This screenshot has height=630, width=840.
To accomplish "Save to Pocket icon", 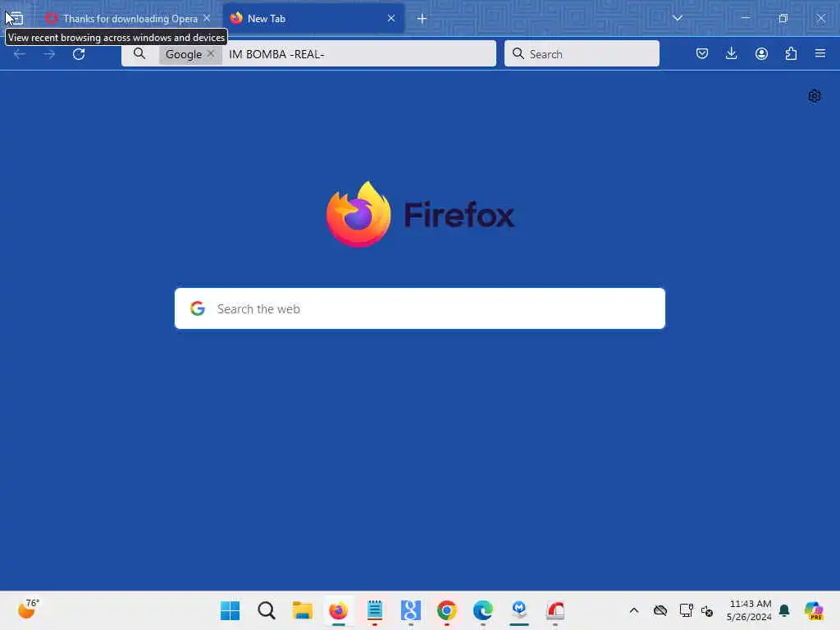I will click(702, 53).
